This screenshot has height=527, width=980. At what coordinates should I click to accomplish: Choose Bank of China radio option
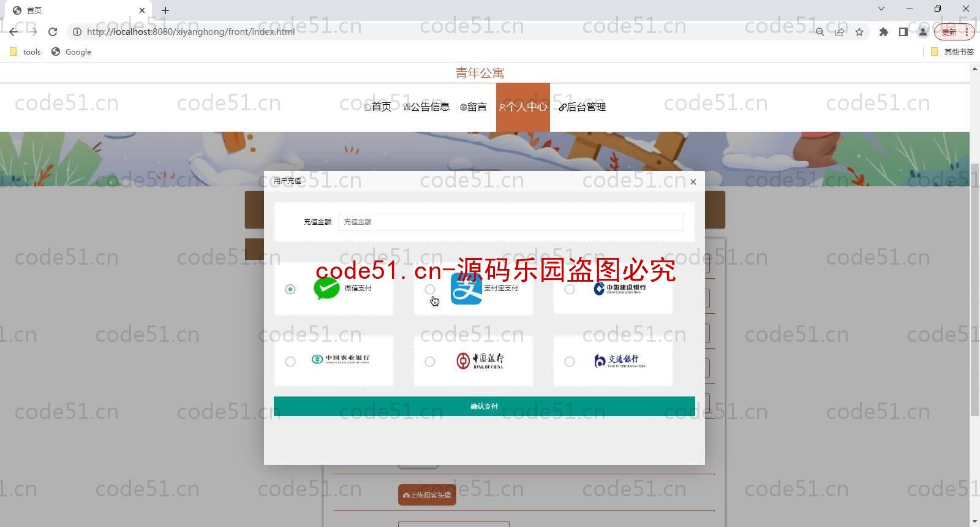[x=430, y=362]
